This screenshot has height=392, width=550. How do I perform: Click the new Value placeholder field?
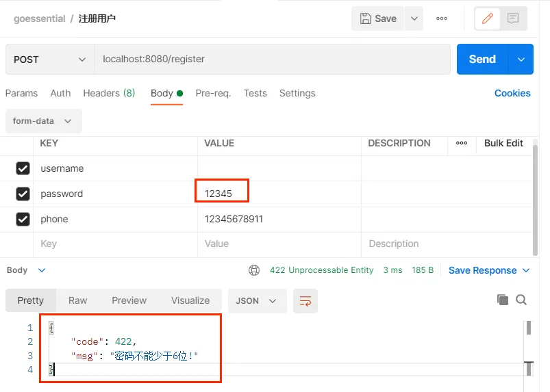279,244
